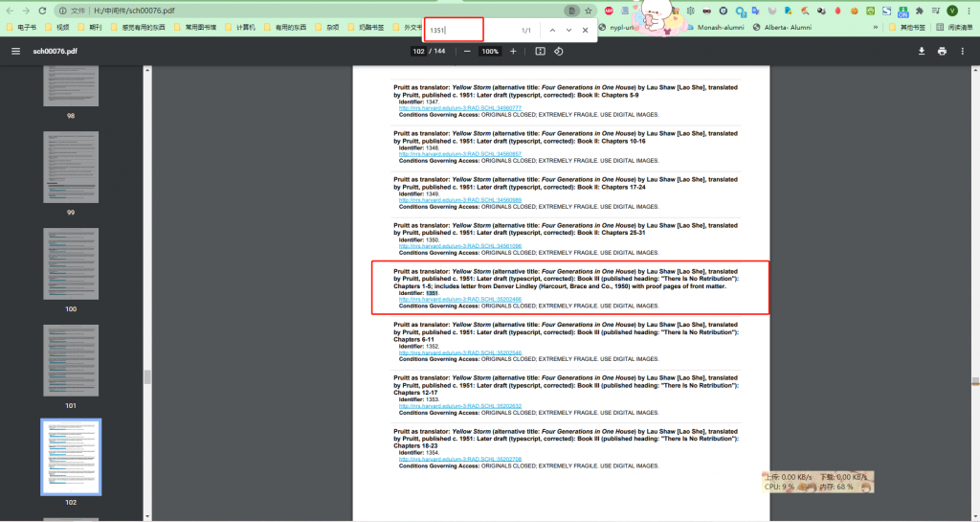Open the 电子书 bookmark folder
Image resolution: width=980 pixels, height=522 pixels.
(x=22, y=28)
